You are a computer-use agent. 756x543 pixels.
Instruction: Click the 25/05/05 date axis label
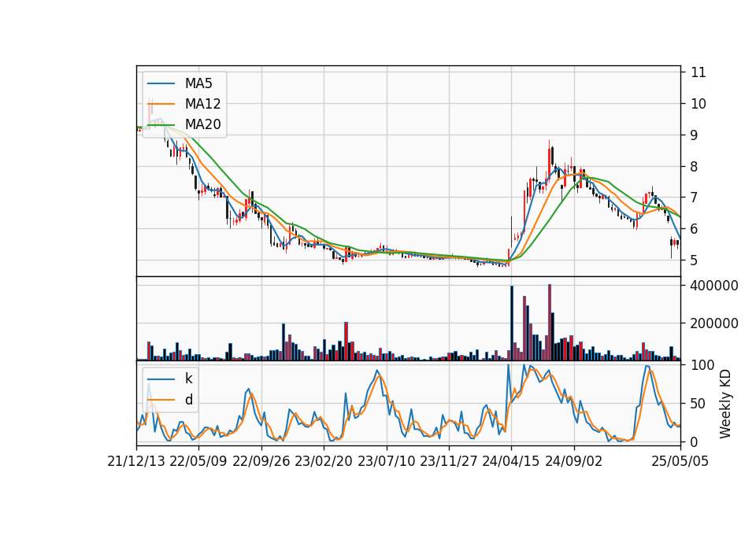tap(680, 461)
